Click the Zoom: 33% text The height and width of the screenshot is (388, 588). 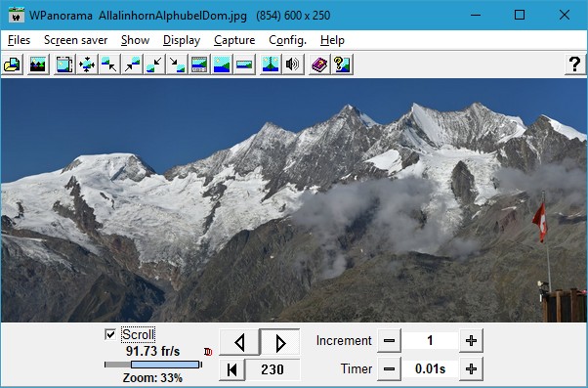coord(152,377)
